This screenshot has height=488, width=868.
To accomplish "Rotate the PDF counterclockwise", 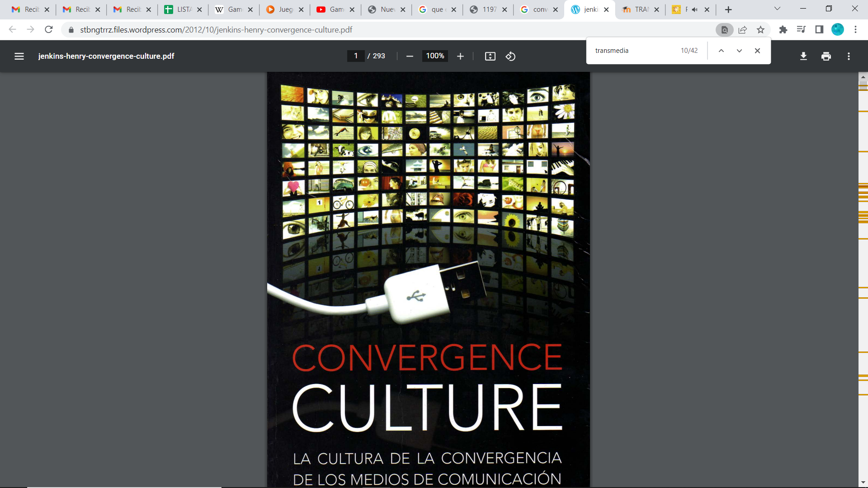I will tap(510, 56).
